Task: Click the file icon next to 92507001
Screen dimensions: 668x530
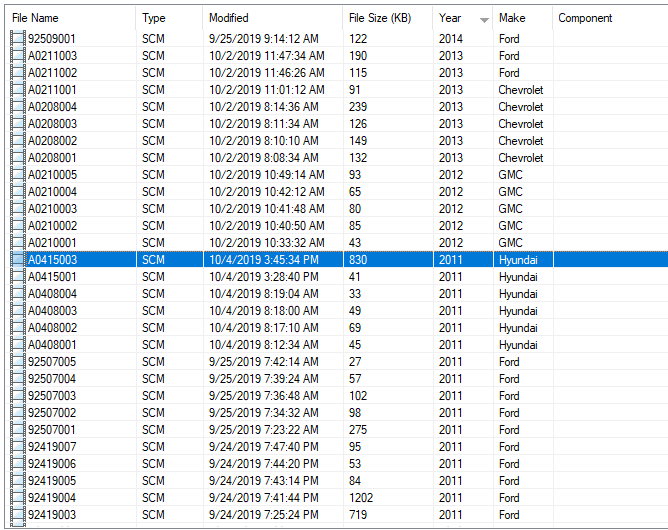Action: pos(18,430)
